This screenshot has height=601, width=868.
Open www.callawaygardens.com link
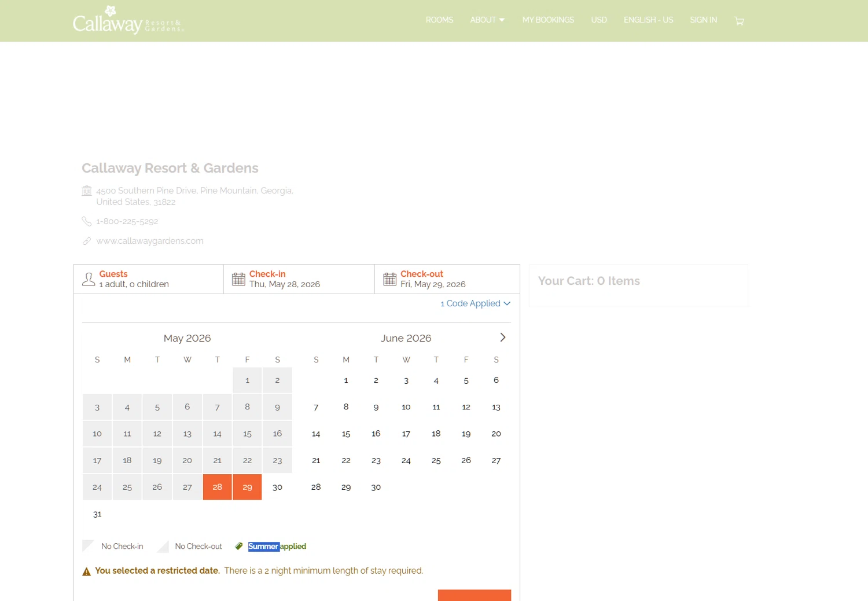click(x=150, y=241)
